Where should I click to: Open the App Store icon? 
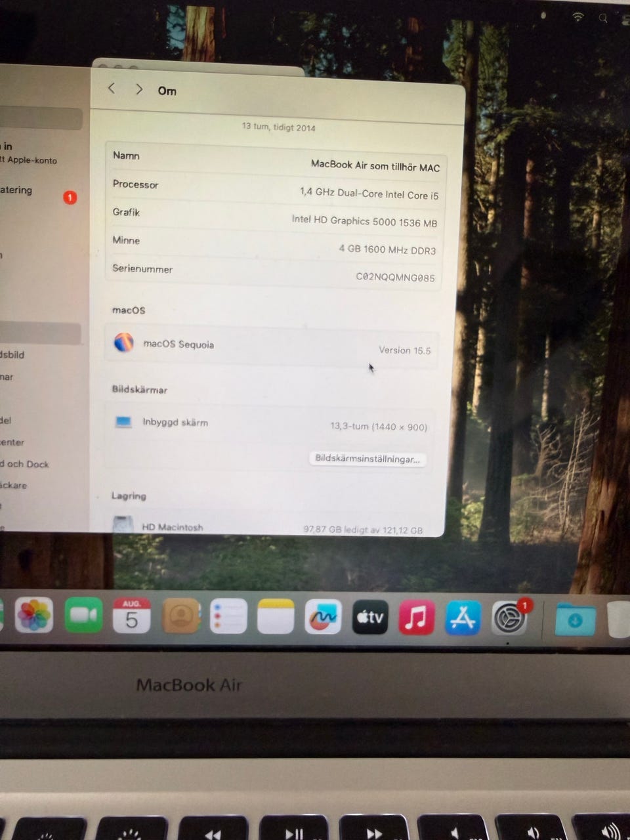(x=463, y=618)
